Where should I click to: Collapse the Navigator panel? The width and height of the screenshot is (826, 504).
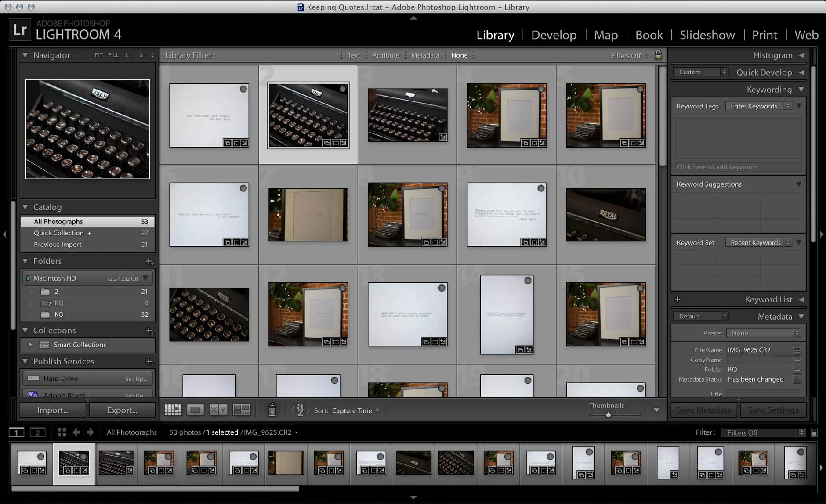[x=25, y=55]
